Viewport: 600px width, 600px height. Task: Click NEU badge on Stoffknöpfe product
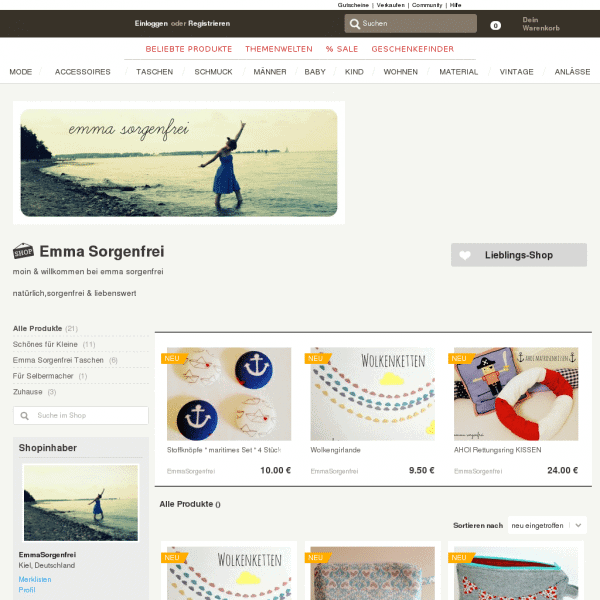tap(174, 359)
